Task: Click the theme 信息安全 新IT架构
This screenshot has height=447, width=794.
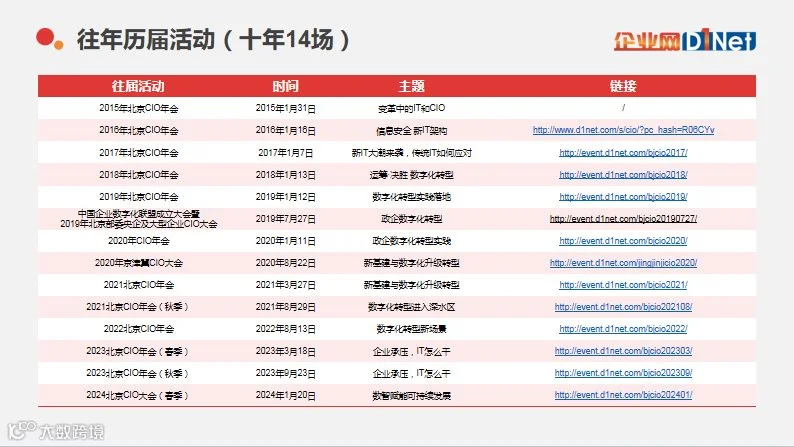Action: click(x=411, y=131)
